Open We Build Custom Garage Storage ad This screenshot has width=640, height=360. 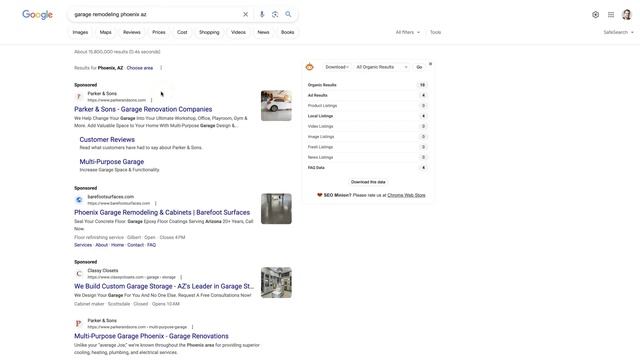click(164, 287)
